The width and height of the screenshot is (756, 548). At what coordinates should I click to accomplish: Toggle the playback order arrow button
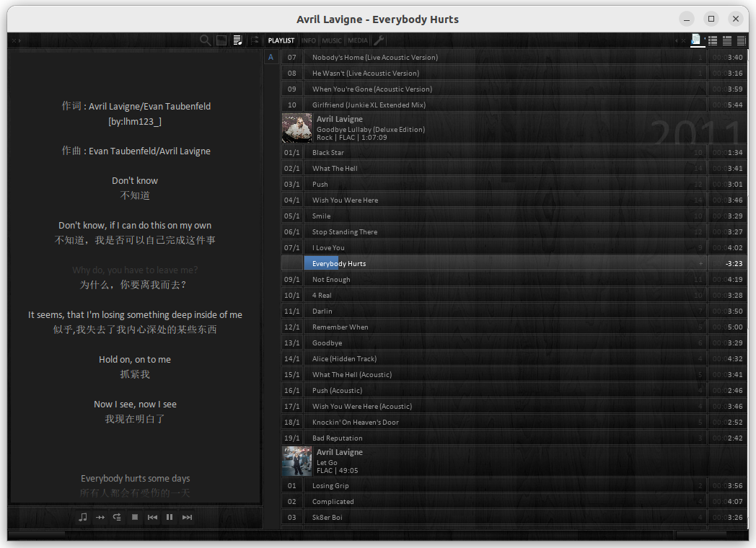pos(100,517)
